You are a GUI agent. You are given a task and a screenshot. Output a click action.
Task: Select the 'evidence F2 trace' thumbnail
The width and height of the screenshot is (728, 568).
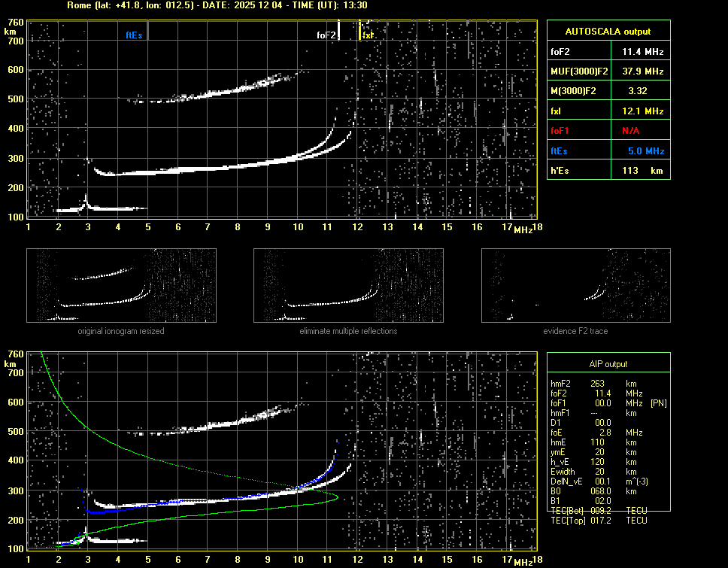click(575, 286)
